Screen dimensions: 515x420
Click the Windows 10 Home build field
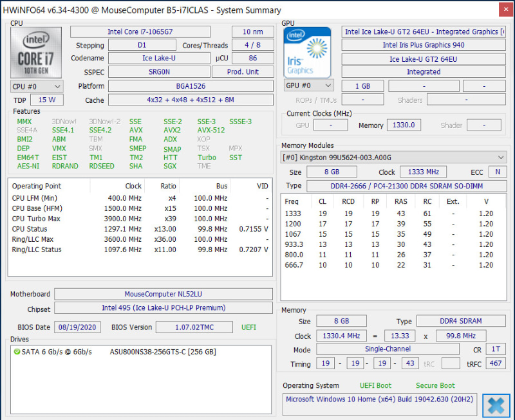point(379,399)
